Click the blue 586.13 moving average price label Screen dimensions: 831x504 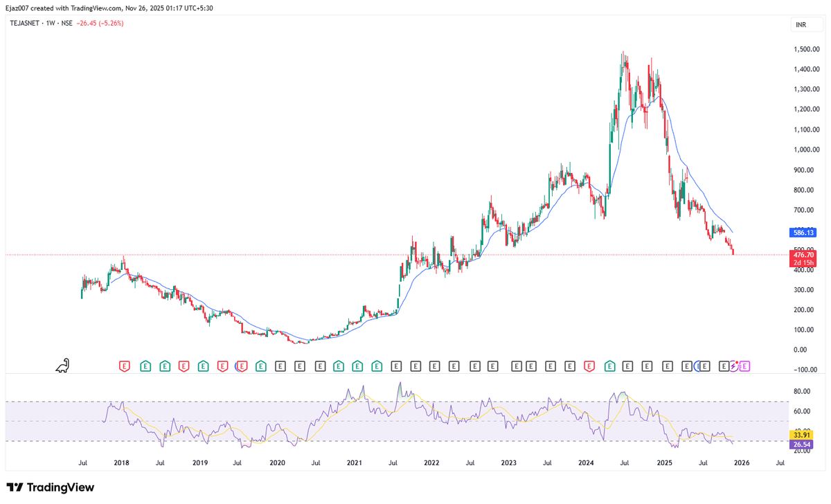point(803,233)
